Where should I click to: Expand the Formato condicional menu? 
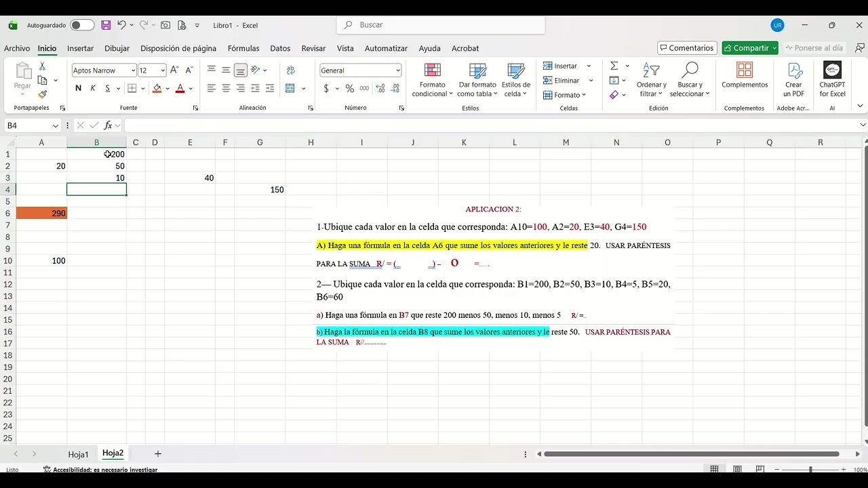click(x=432, y=80)
